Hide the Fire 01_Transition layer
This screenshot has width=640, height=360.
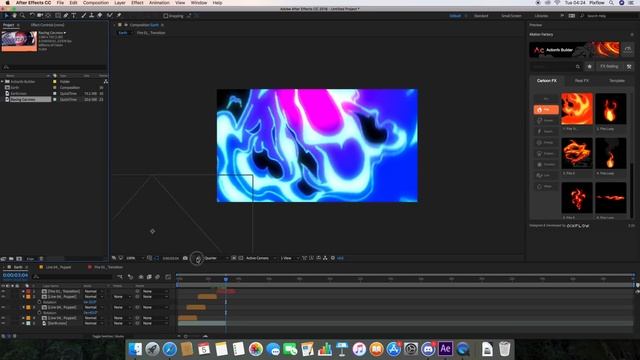click(x=3, y=291)
